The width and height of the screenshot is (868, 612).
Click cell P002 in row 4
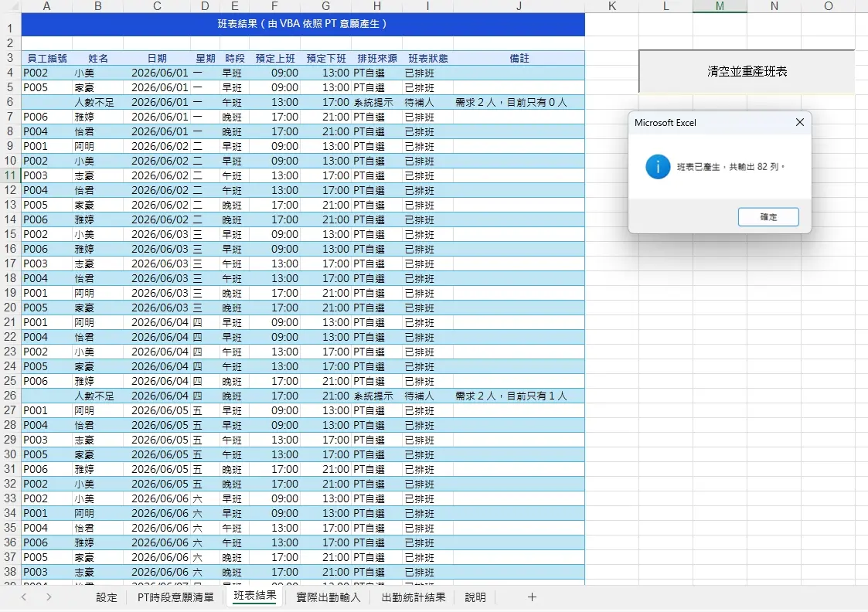[46, 73]
